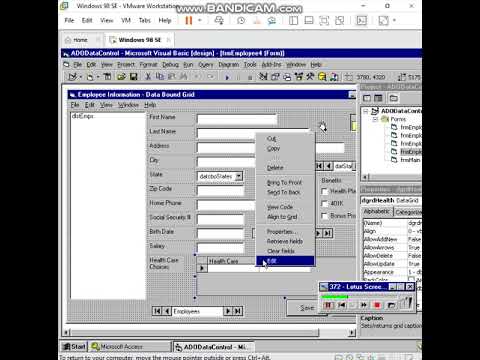The image size is (480, 360).
Task: Click the Employees data control next-record arrow
Action: pyautogui.click(x=228, y=311)
